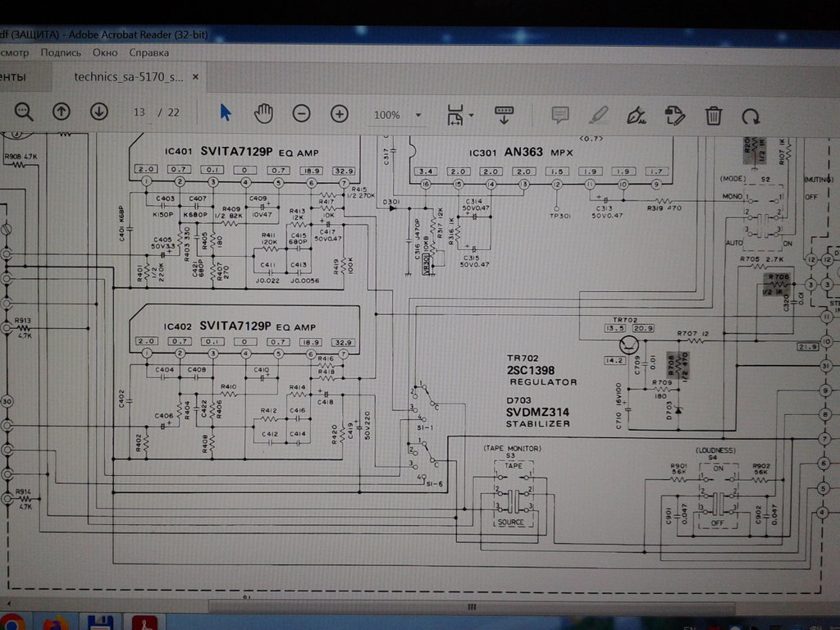Go to previous page with up arrow
Viewport: 840px width, 630px height.
click(62, 112)
